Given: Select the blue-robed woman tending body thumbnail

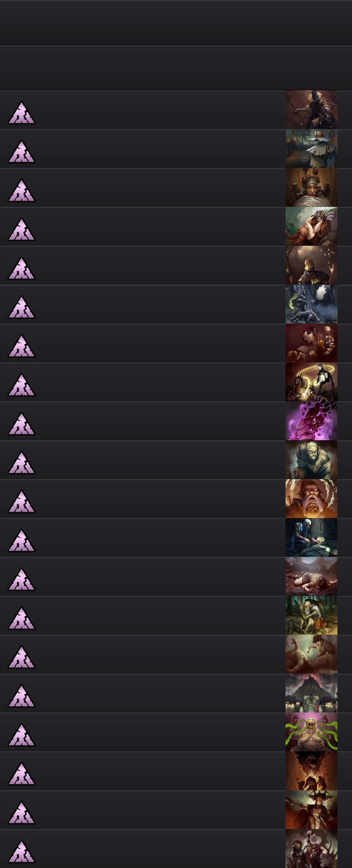Looking at the screenshot, I should point(312,538).
